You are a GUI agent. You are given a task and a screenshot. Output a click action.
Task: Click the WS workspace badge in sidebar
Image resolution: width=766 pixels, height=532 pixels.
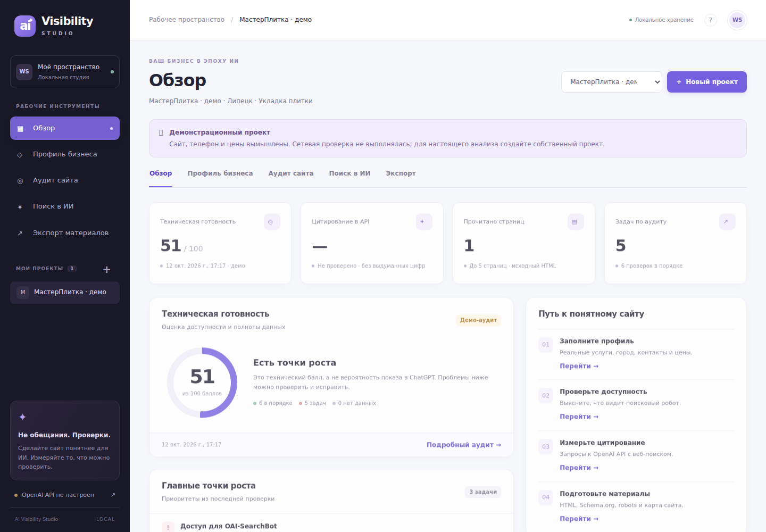(24, 72)
